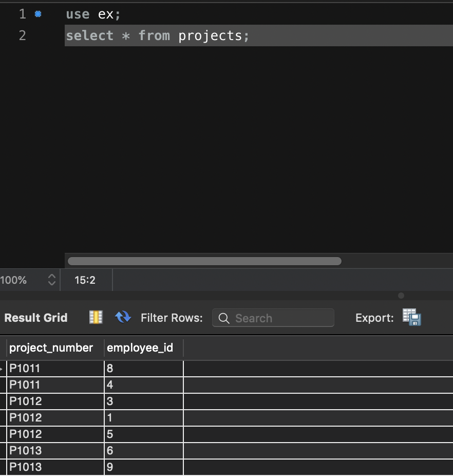Select employee_id cell with value 9

click(144, 467)
